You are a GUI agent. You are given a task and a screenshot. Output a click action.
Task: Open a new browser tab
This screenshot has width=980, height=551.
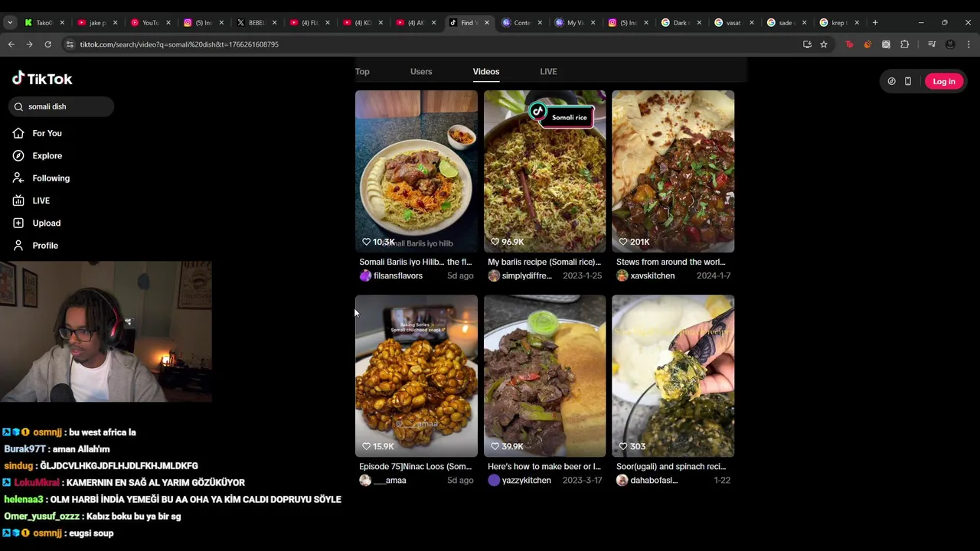875,22
